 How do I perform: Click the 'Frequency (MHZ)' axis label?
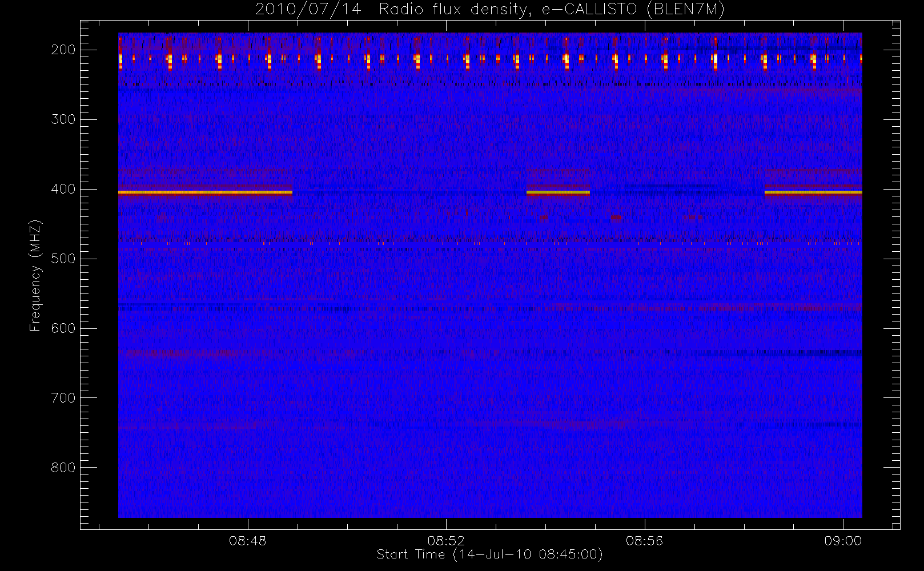(35, 275)
